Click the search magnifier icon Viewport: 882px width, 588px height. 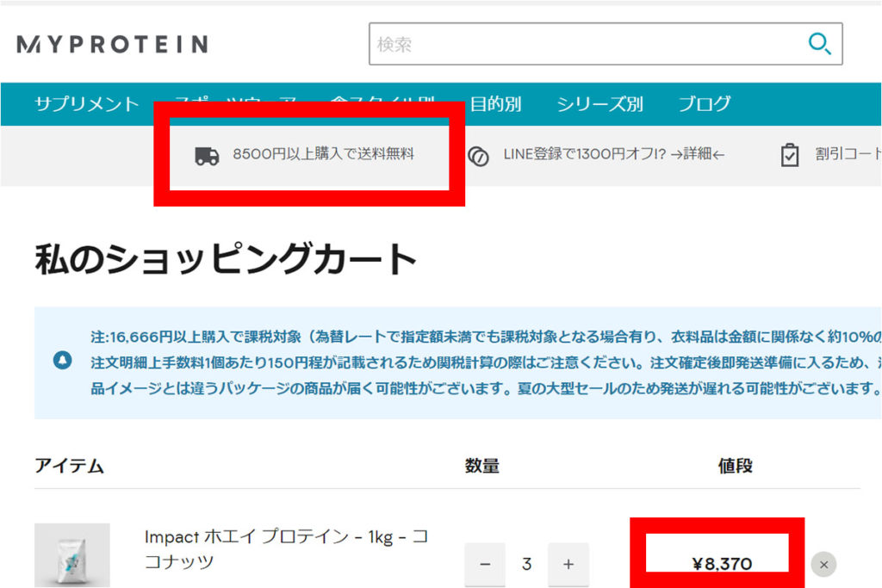(x=819, y=44)
